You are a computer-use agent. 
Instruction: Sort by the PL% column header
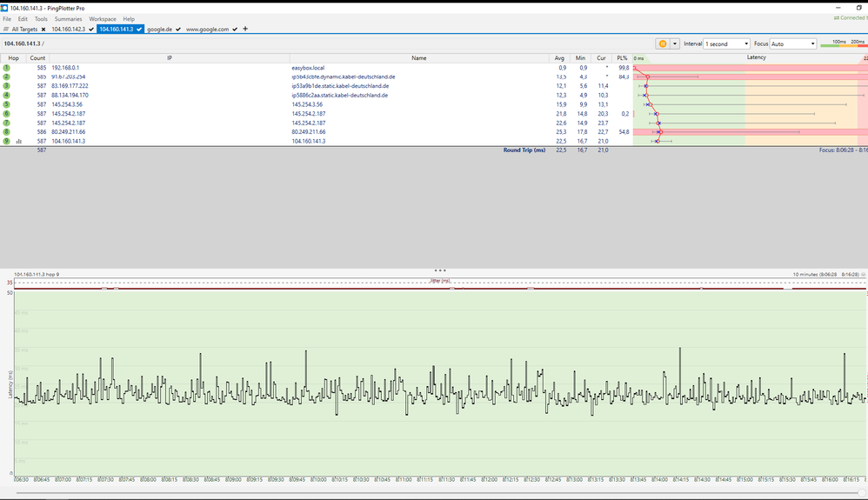click(x=622, y=57)
